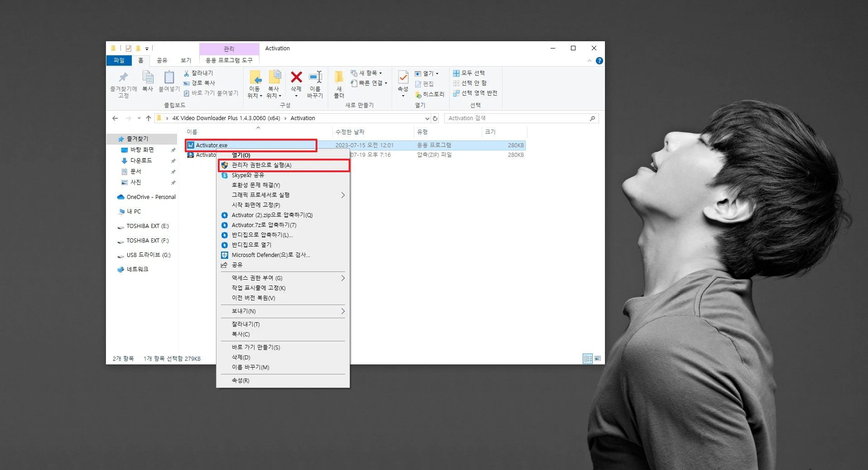
Task: Switch to the View (보기) tab
Action: pyautogui.click(x=186, y=60)
